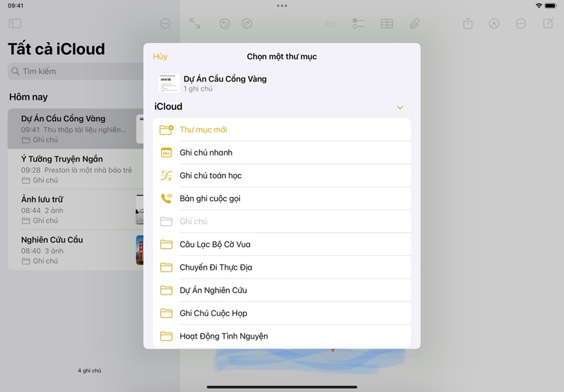The height and width of the screenshot is (392, 564).
Task: Create a new note with compose icon
Action: 548,24
